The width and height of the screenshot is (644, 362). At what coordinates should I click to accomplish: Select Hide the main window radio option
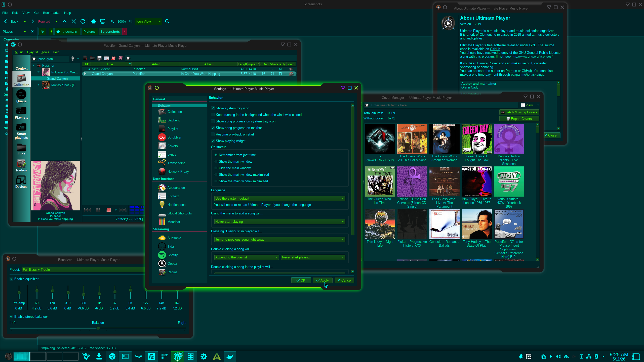click(x=216, y=168)
